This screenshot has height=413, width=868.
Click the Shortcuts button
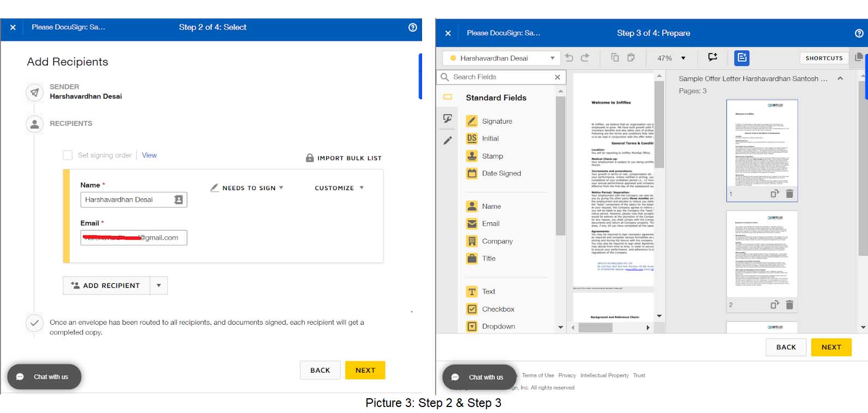coord(824,58)
